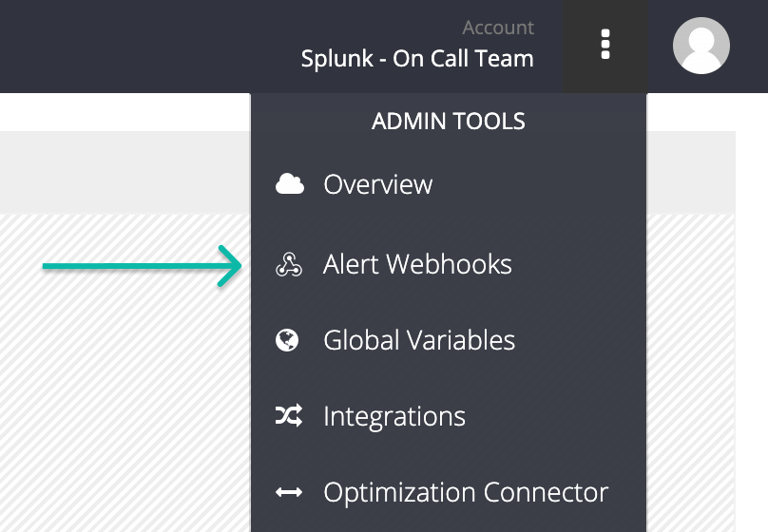The image size is (768, 532).
Task: Click the white strip under the navigation bar
Action: pos(125,111)
